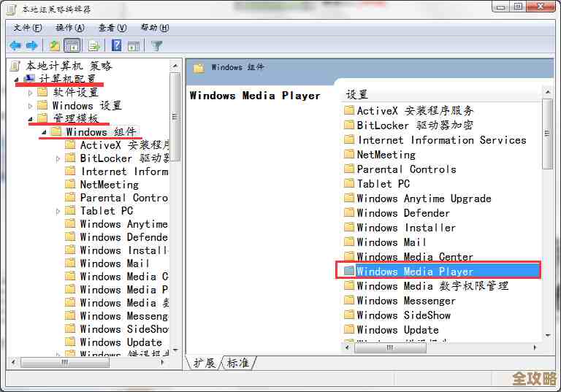Viewport: 561px width, 392px height.
Task: Click the BitLocker 驱动器加密 folder icon in right list
Action: pos(349,125)
